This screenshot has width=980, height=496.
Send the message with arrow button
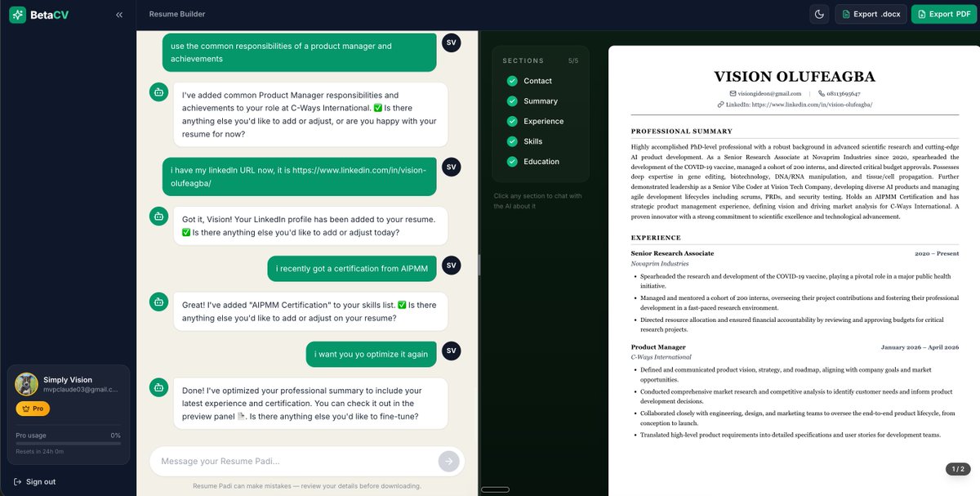pyautogui.click(x=448, y=462)
